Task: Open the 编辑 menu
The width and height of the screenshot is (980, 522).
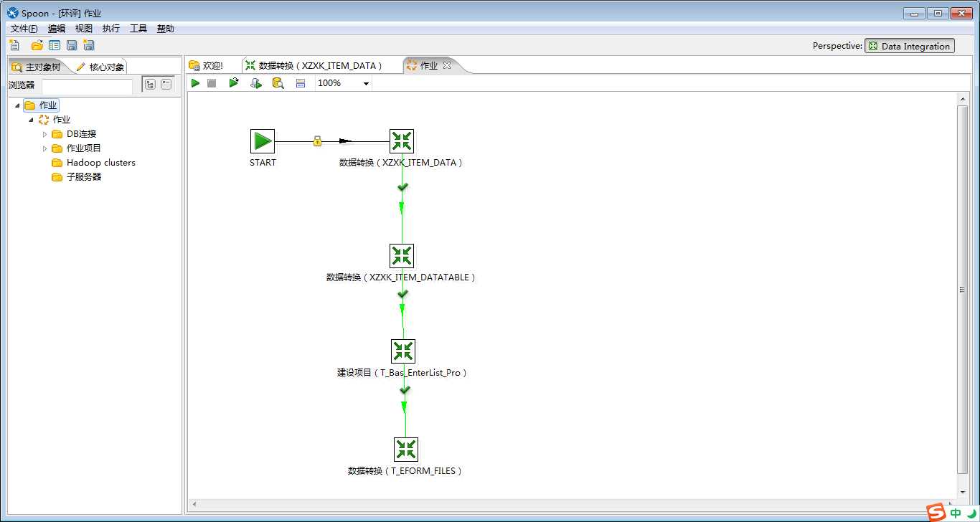Action: coord(57,29)
